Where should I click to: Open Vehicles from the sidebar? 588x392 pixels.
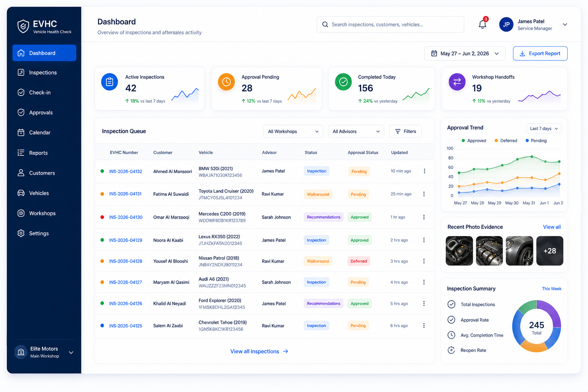[x=44, y=193]
